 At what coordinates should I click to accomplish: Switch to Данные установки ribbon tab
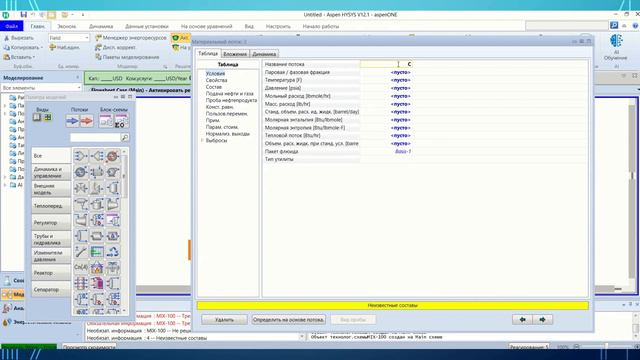coord(147,26)
